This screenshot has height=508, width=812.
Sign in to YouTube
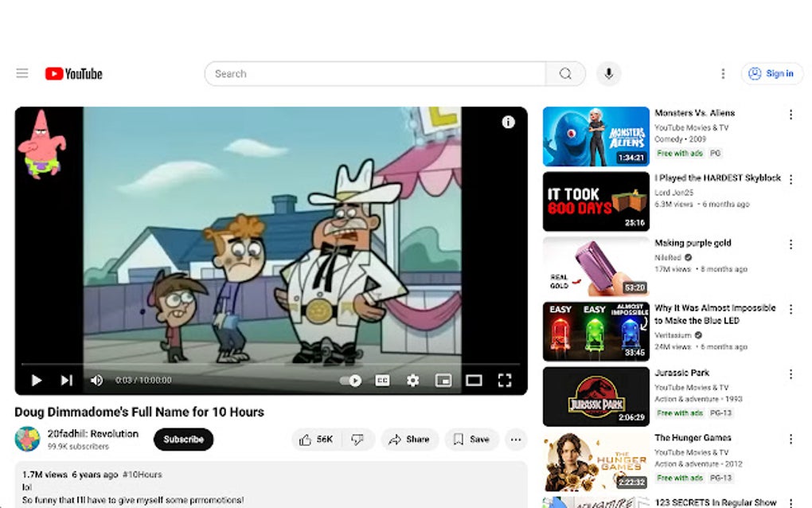pyautogui.click(x=771, y=73)
